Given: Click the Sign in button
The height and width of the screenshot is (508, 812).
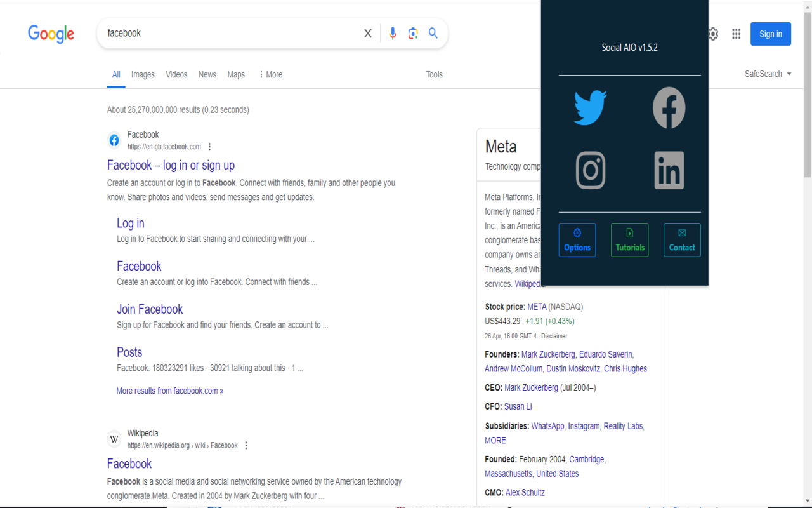Looking at the screenshot, I should point(771,34).
